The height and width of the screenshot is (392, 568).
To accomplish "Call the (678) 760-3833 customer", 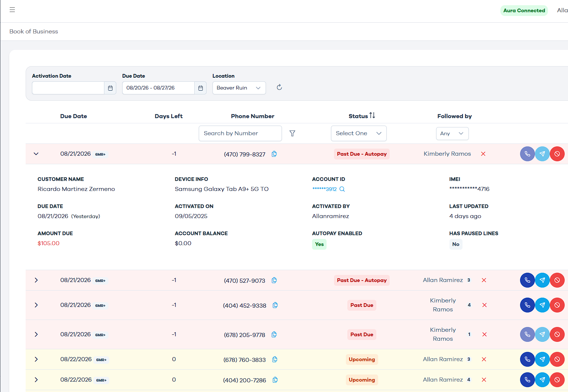I will 528,359.
